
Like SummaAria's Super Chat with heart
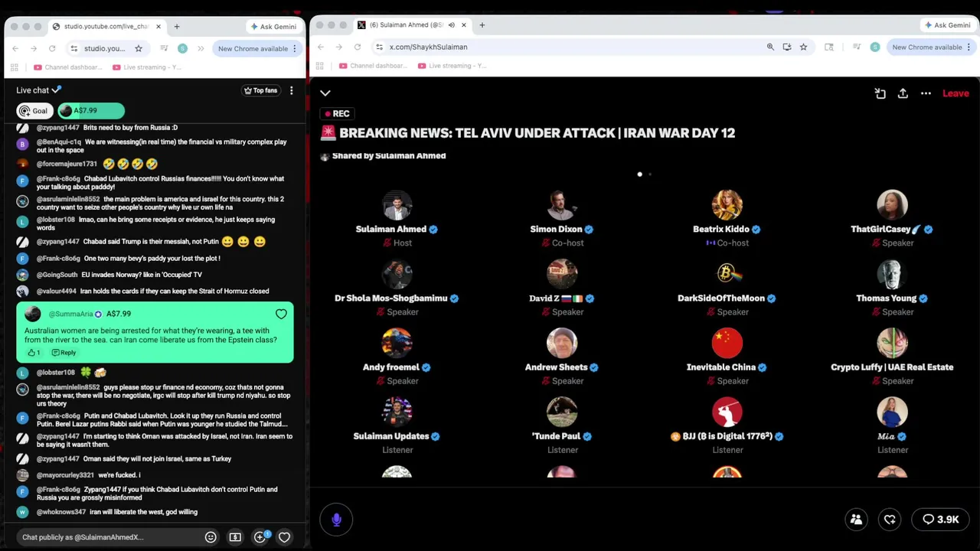(x=281, y=314)
